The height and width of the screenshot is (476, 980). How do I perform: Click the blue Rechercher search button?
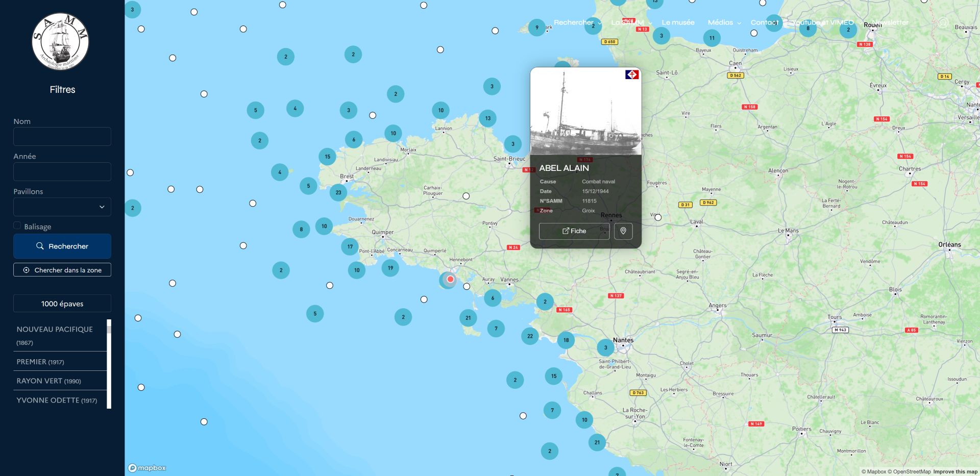click(62, 246)
